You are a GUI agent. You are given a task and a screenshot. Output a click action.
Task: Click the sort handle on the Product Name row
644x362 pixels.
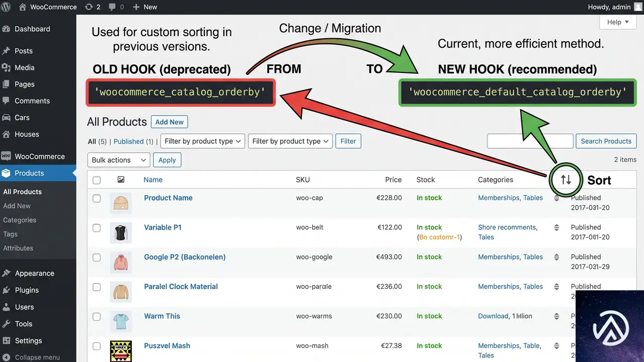pyautogui.click(x=556, y=198)
